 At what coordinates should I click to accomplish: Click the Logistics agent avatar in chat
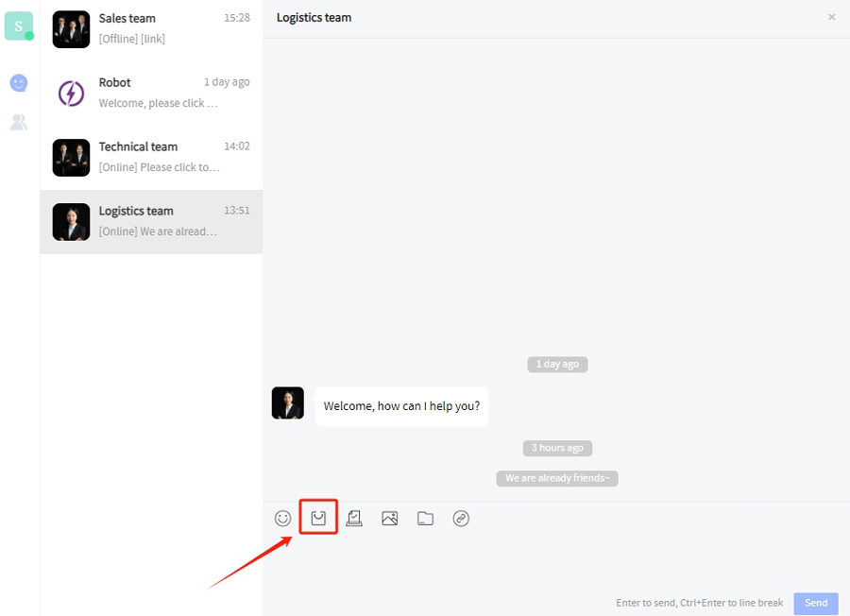point(288,403)
